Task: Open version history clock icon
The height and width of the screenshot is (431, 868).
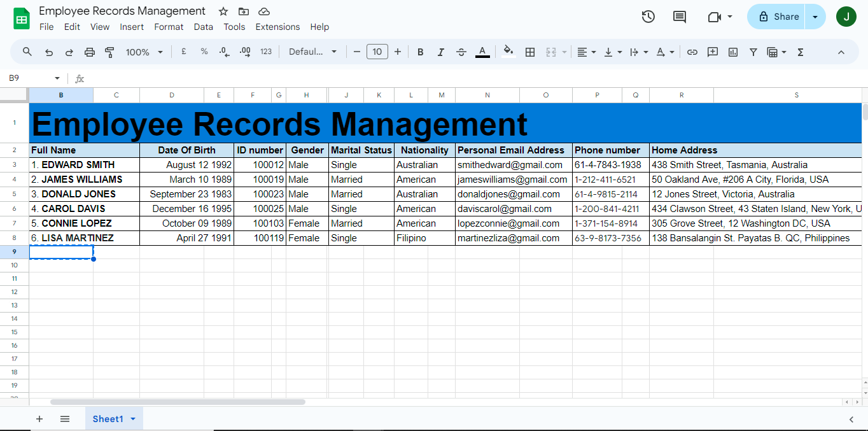Action: 648,17
